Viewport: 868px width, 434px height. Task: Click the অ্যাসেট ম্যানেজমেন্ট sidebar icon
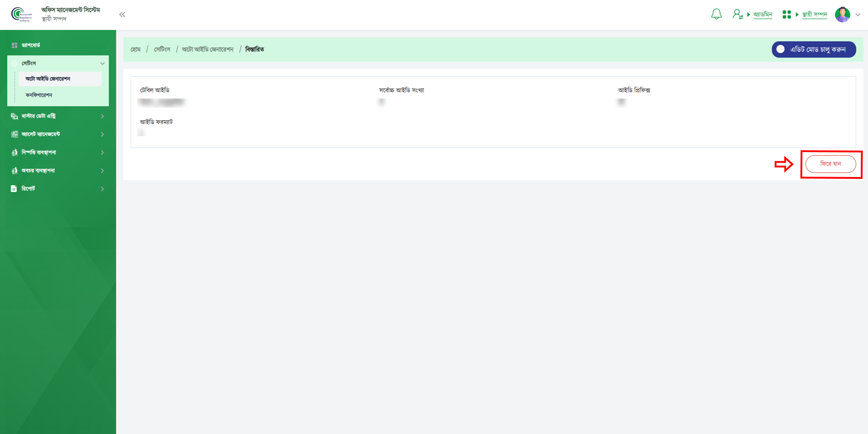[15, 134]
